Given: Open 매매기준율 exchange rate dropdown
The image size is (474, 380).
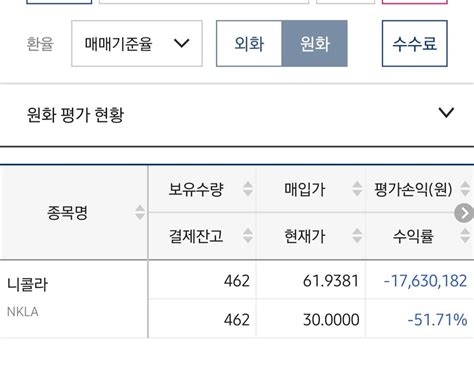Looking at the screenshot, I should (x=137, y=44).
